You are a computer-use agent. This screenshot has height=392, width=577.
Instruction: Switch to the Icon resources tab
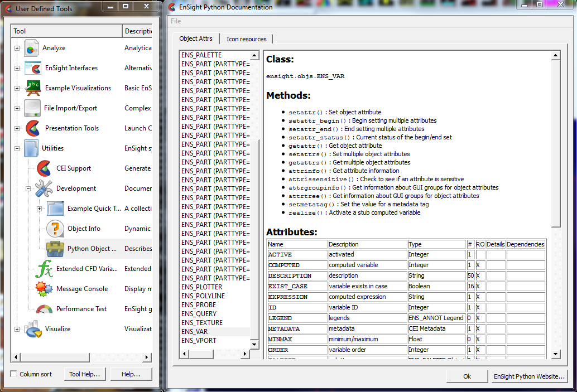pyautogui.click(x=246, y=39)
